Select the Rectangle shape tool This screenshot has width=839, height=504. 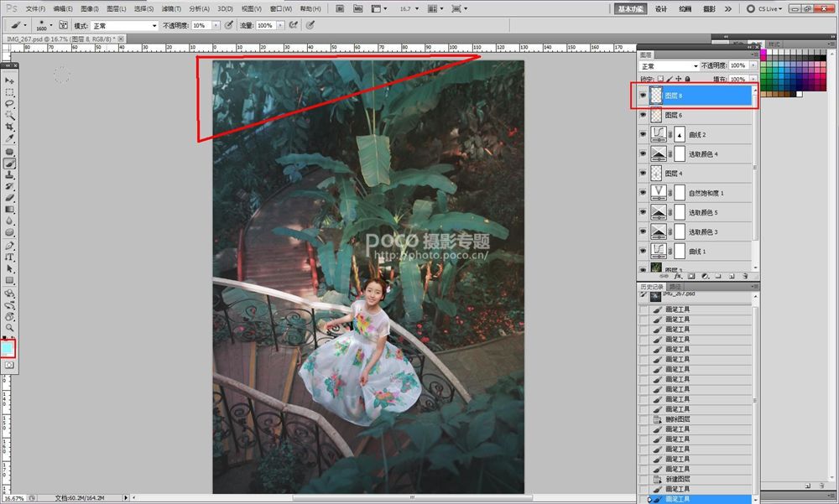(9, 280)
